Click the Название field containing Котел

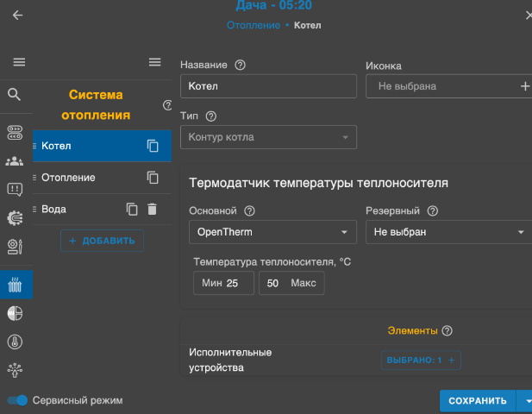point(268,86)
